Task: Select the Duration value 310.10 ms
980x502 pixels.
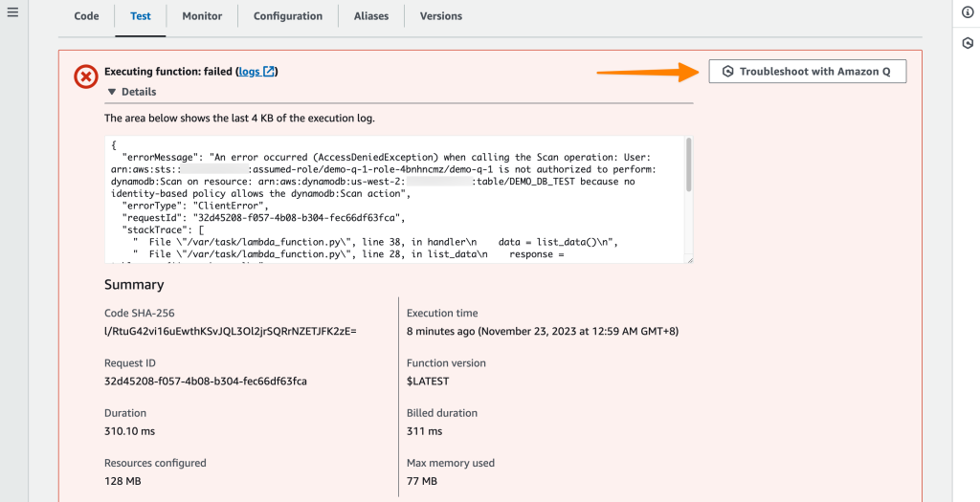Action: click(x=129, y=431)
